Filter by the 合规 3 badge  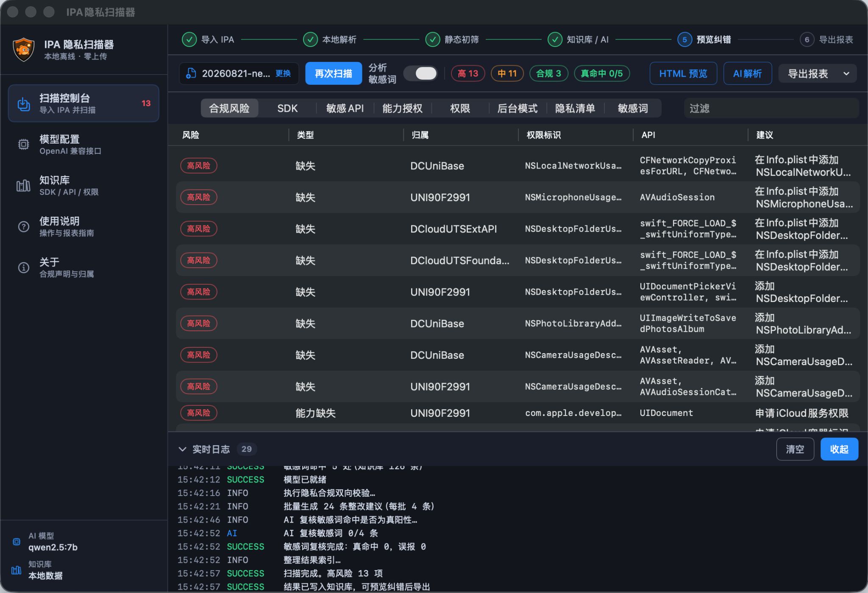tap(549, 73)
